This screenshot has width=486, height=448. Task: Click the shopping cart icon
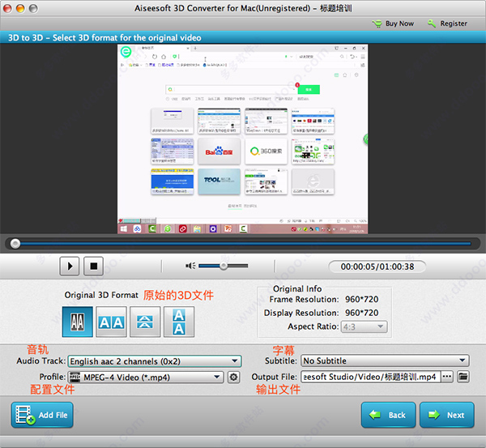(x=377, y=23)
